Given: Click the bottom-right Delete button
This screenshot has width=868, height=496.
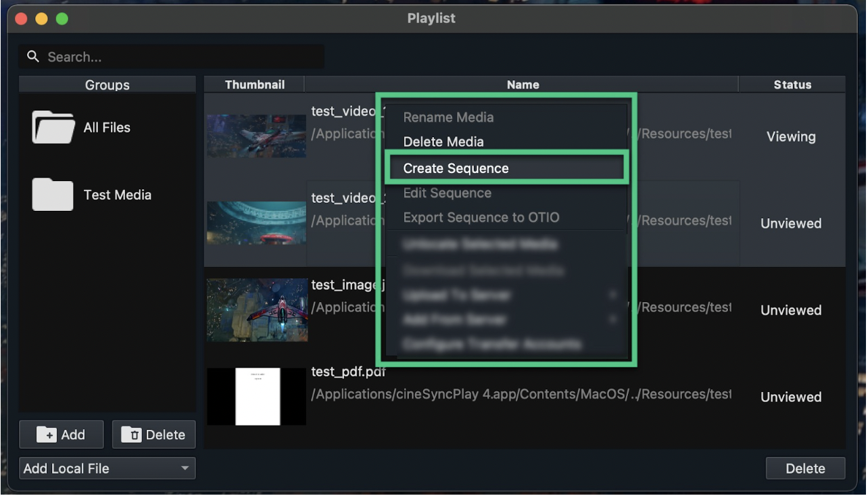Looking at the screenshot, I should tap(805, 468).
